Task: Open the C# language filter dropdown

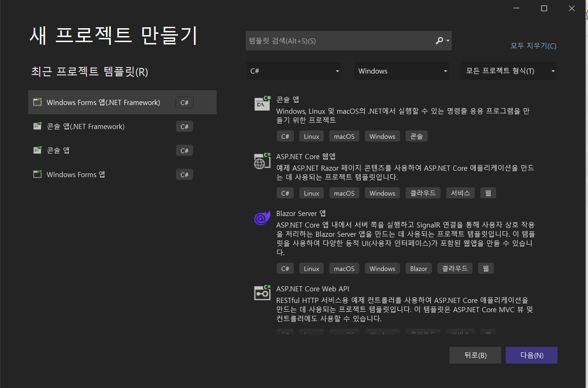Action: (294, 71)
